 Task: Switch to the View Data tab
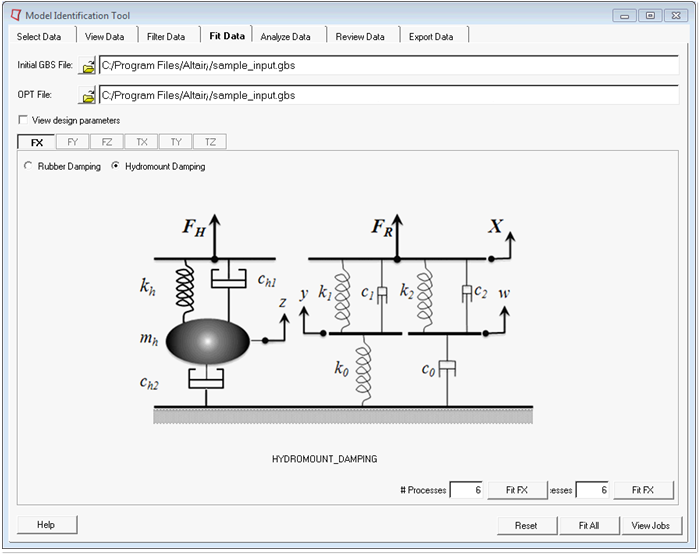[x=104, y=37]
